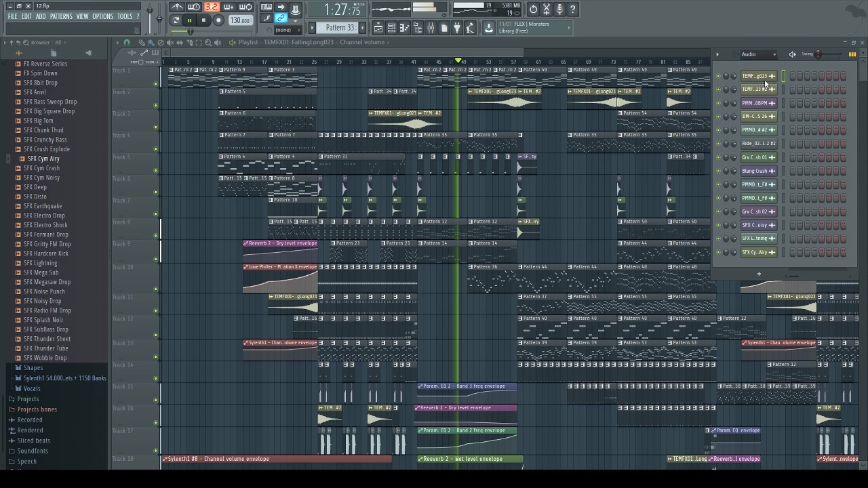The height and width of the screenshot is (488, 868).
Task: Select the playlist magnet snap icon
Action: click(127, 42)
